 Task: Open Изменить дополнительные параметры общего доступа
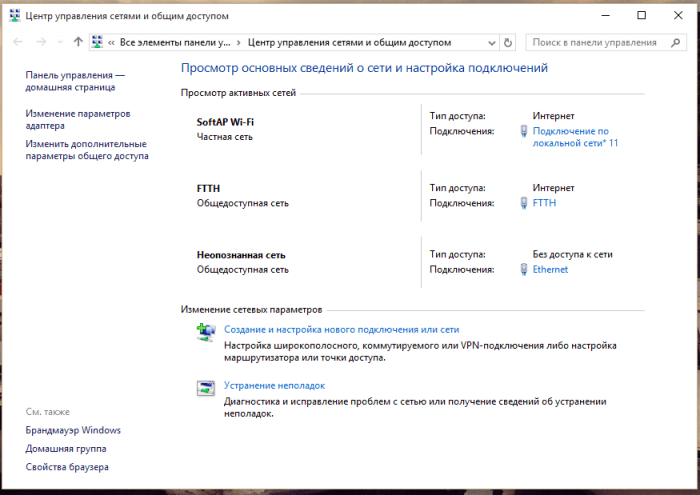pos(87,150)
